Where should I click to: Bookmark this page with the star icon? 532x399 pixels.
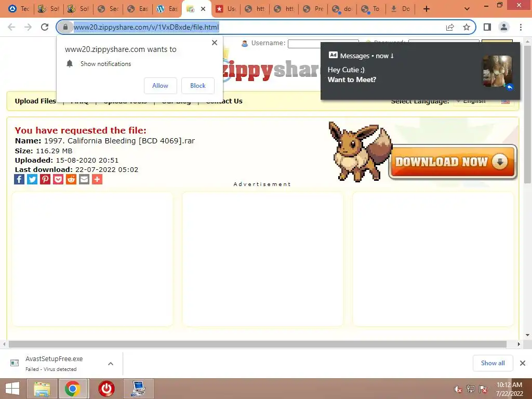click(x=467, y=27)
